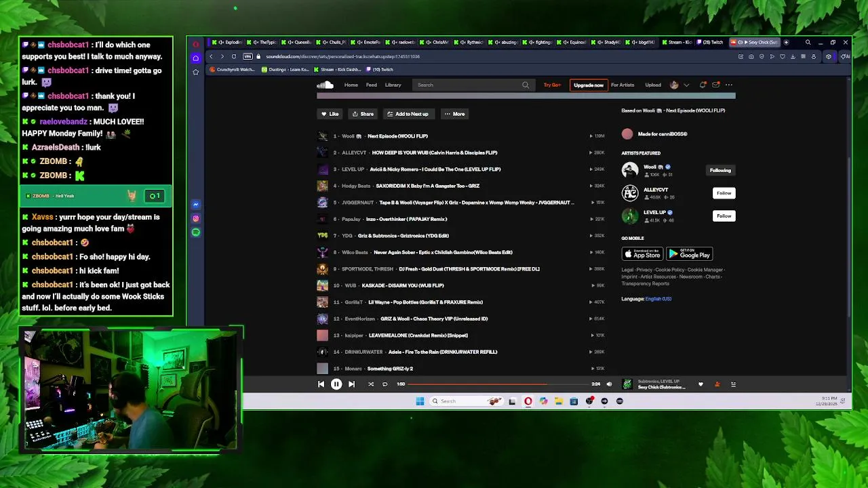Seek within the orange playback progress bar

498,384
